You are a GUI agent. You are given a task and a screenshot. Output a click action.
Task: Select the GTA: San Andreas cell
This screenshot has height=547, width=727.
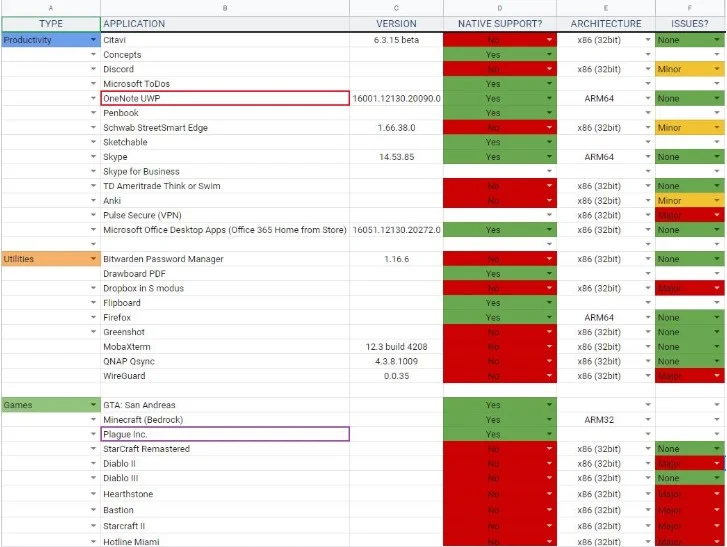pyautogui.click(x=225, y=405)
